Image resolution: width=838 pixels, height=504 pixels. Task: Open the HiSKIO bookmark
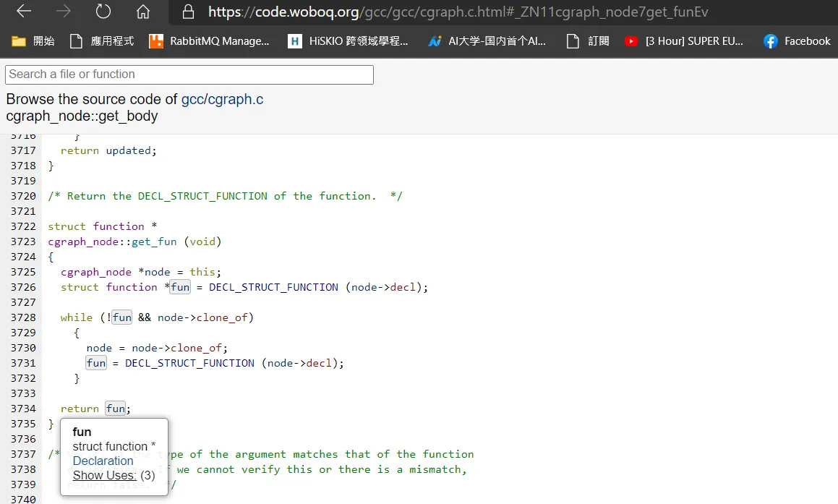pos(348,41)
